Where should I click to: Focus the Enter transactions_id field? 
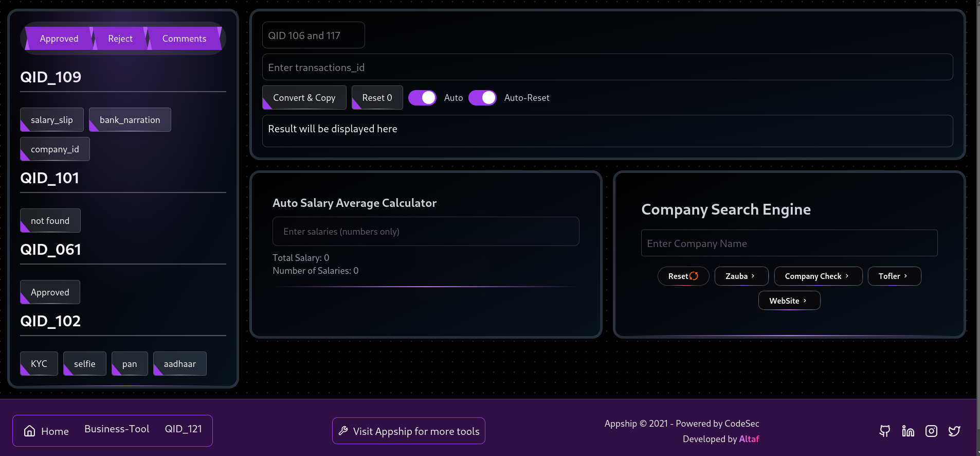[607, 67]
